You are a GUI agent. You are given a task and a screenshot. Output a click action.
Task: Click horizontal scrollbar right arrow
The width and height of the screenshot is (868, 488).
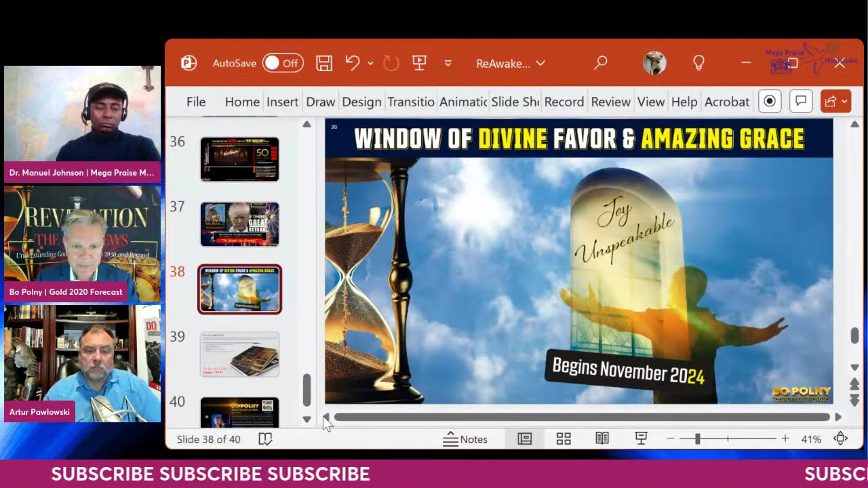tap(838, 417)
